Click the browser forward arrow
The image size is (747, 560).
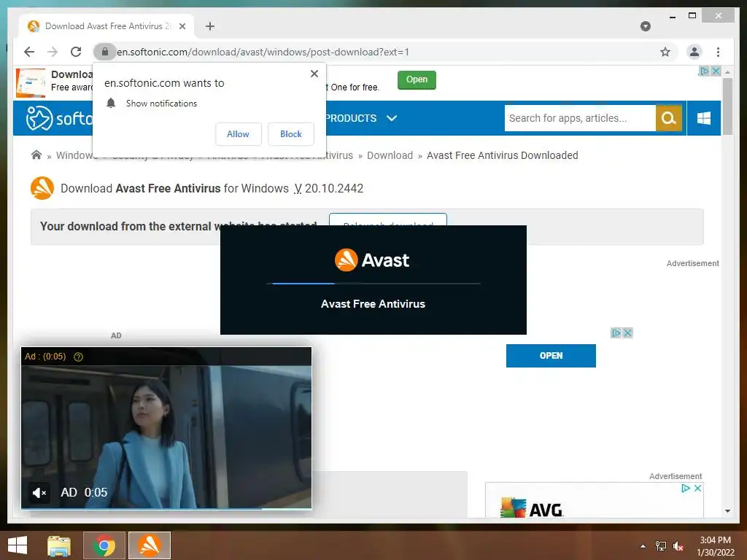(53, 52)
